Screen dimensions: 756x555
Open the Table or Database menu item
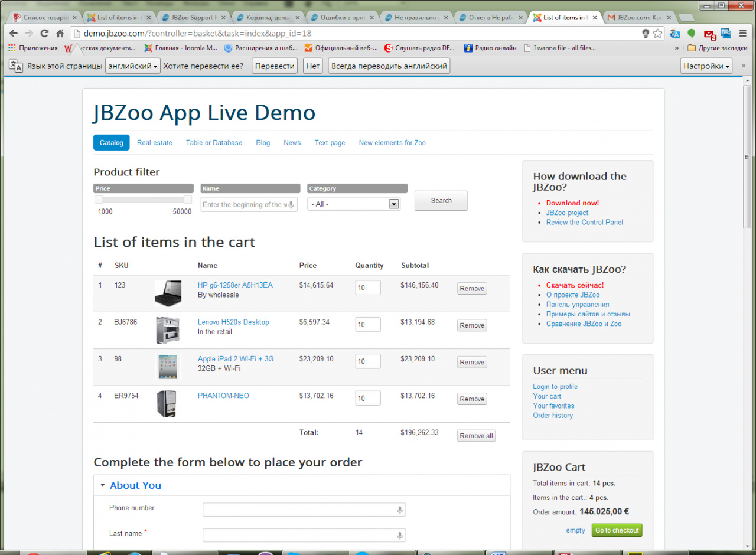pos(214,143)
